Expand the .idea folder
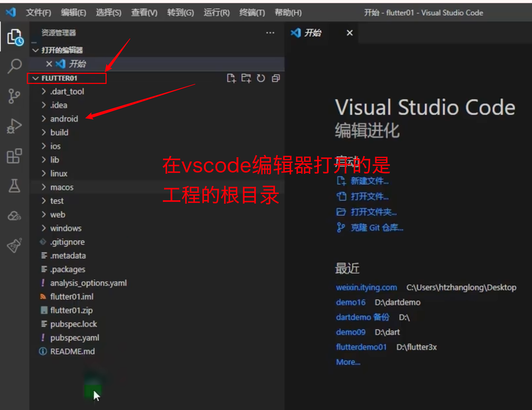532x410 pixels. (43, 105)
